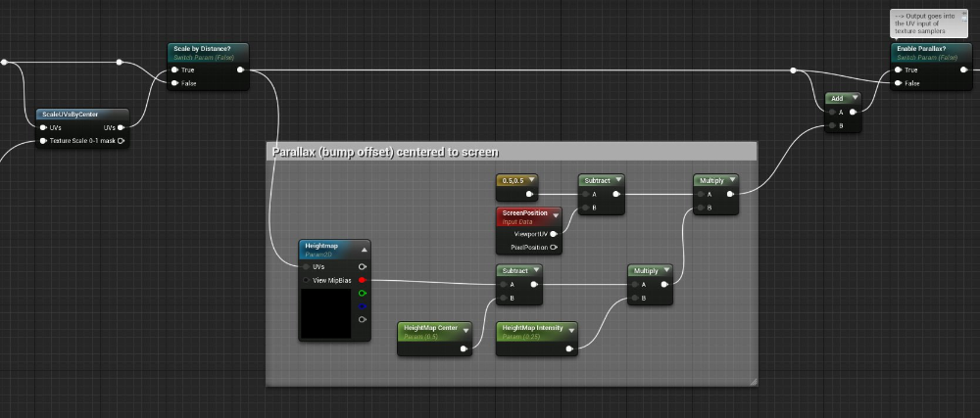
Task: Select the Add node title
Action: pyautogui.click(x=837, y=99)
